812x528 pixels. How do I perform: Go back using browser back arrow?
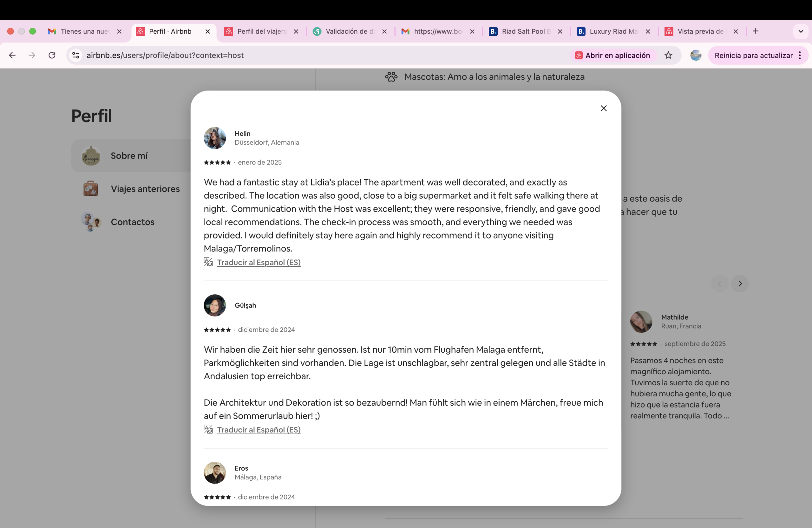coord(12,55)
